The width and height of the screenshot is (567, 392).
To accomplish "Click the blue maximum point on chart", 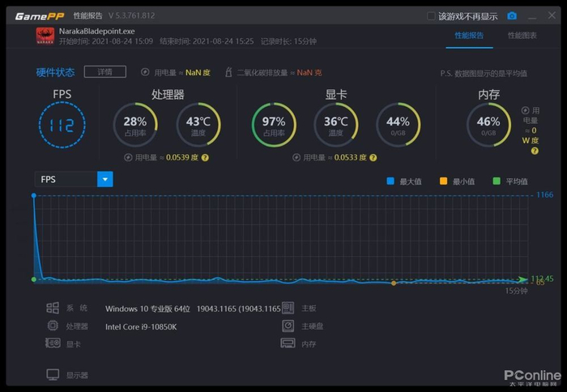I will tap(34, 195).
